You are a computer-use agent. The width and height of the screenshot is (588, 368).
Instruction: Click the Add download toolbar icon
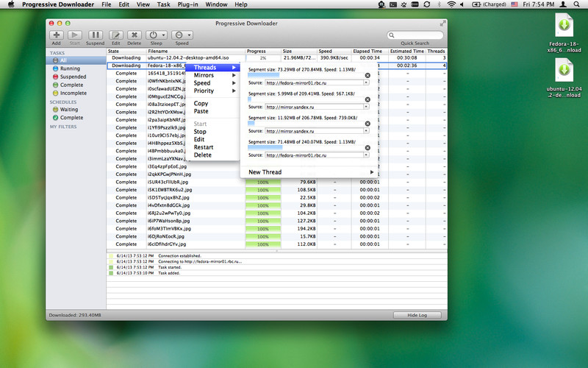pos(57,35)
